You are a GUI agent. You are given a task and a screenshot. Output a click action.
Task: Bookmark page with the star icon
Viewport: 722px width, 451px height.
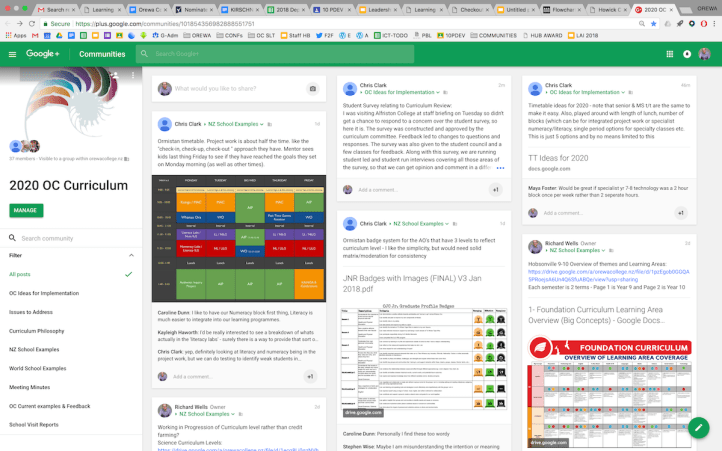click(x=651, y=22)
